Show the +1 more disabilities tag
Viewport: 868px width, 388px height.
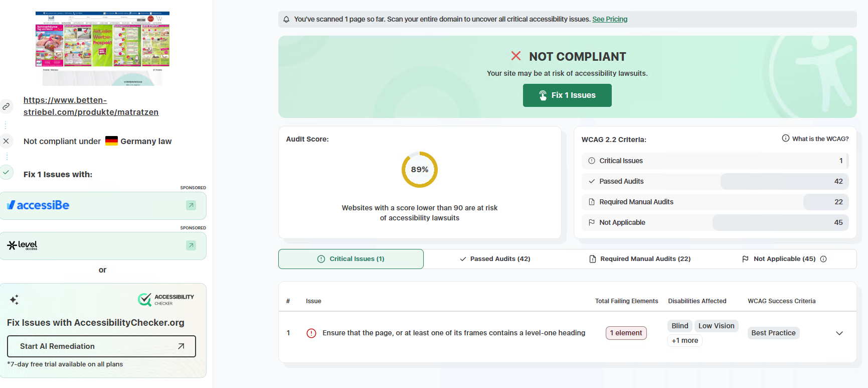point(685,340)
